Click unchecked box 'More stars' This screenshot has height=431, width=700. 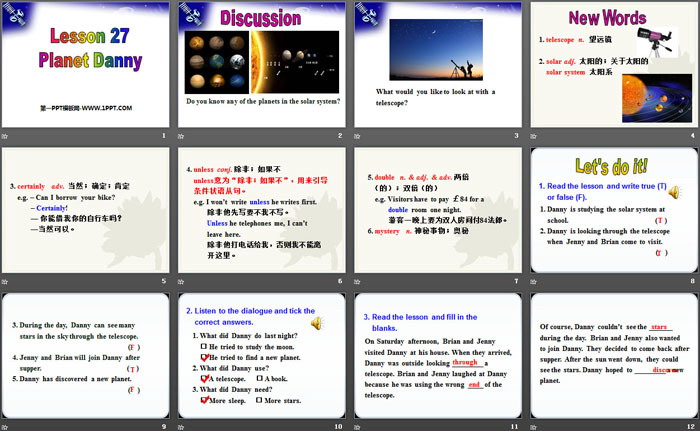point(259,400)
